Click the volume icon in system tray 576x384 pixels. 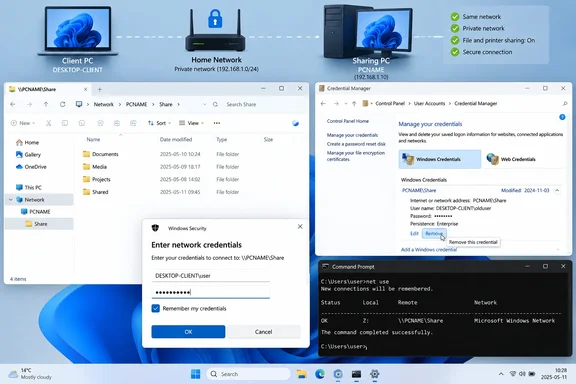[x=522, y=374]
